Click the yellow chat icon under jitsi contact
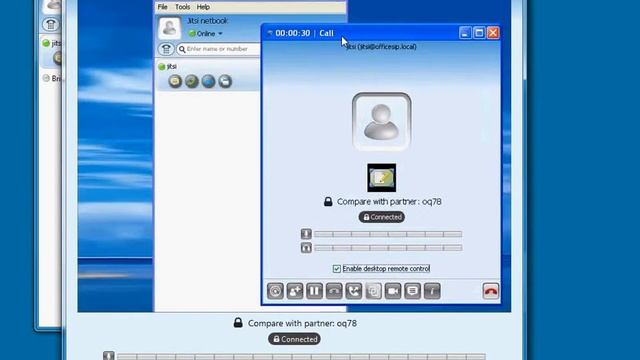This screenshot has height=360, width=640. click(175, 81)
